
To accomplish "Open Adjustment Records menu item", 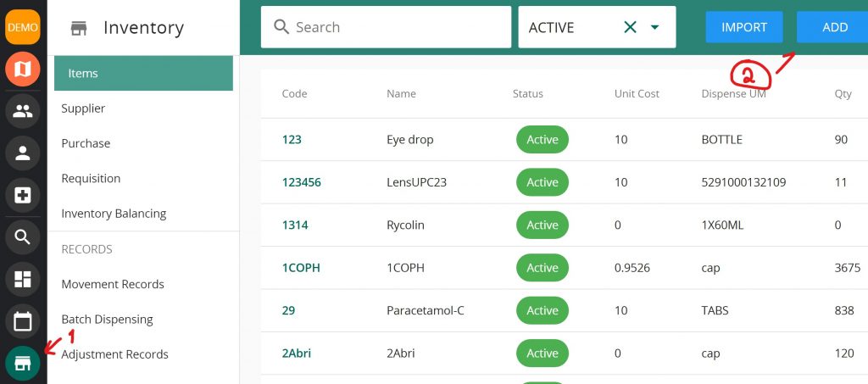I will pyautogui.click(x=114, y=354).
